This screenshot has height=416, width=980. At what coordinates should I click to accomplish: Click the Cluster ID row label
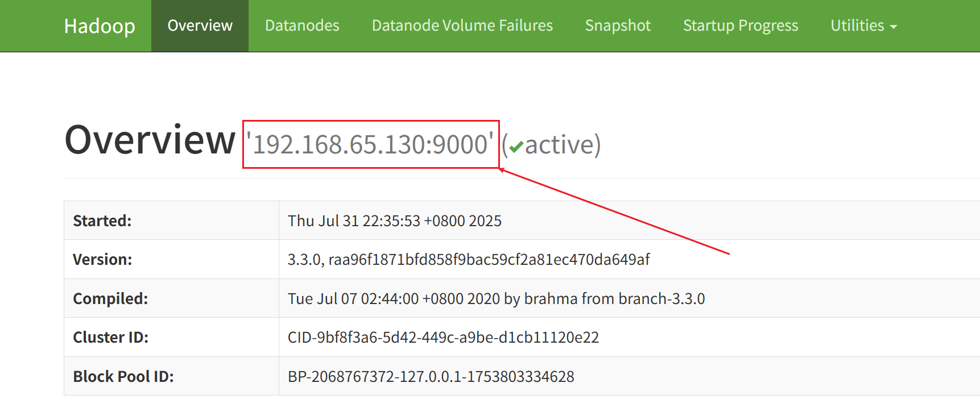click(111, 338)
